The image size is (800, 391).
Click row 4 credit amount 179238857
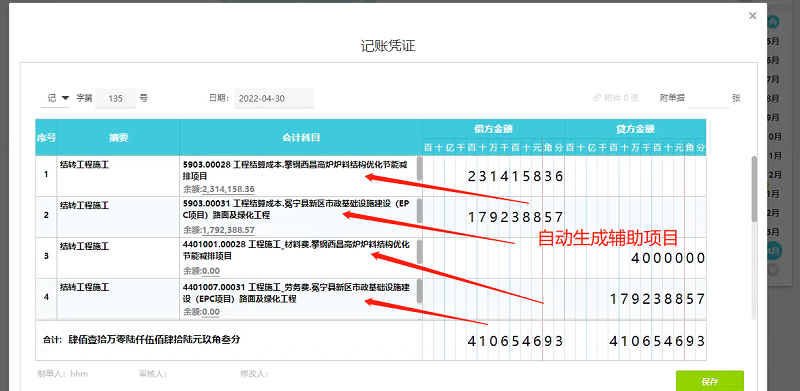click(658, 299)
